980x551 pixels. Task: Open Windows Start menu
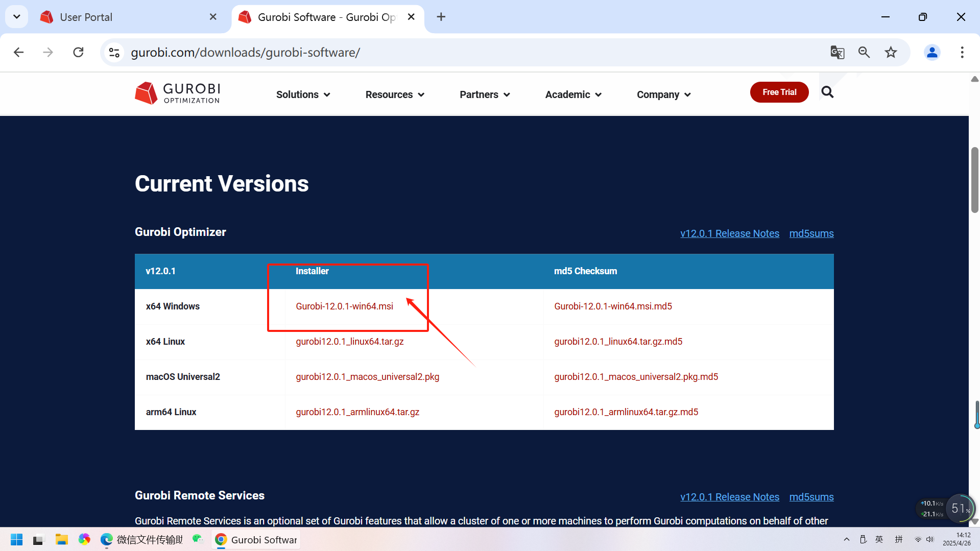(16, 540)
